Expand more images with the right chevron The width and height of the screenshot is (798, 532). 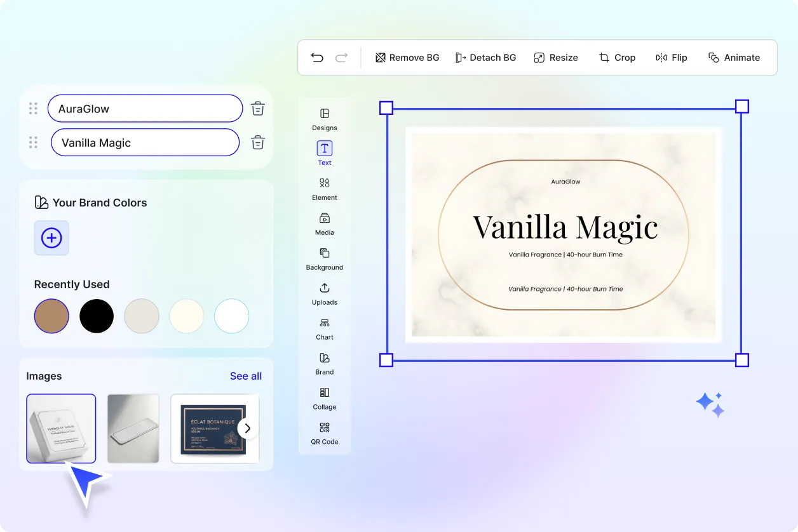point(248,428)
